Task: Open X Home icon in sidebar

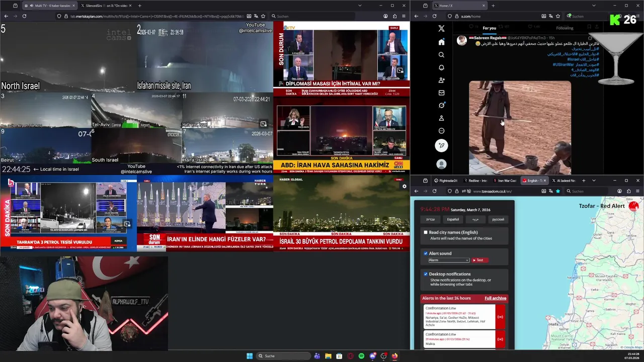Action: click(x=441, y=42)
